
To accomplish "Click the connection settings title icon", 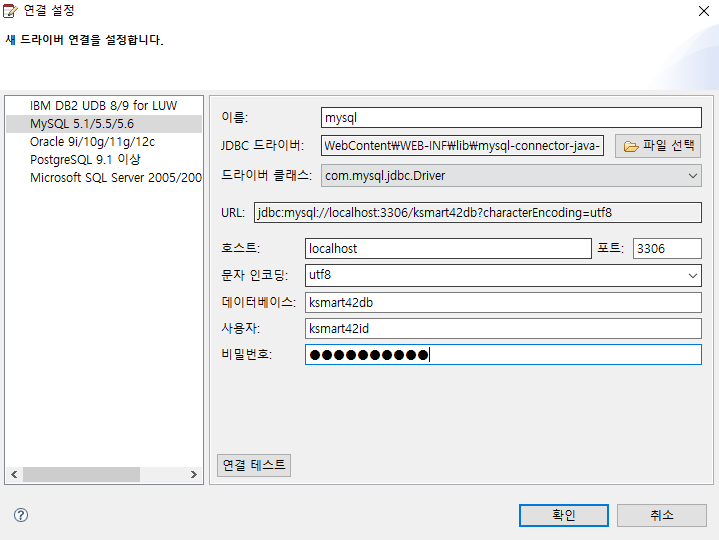I will point(10,10).
